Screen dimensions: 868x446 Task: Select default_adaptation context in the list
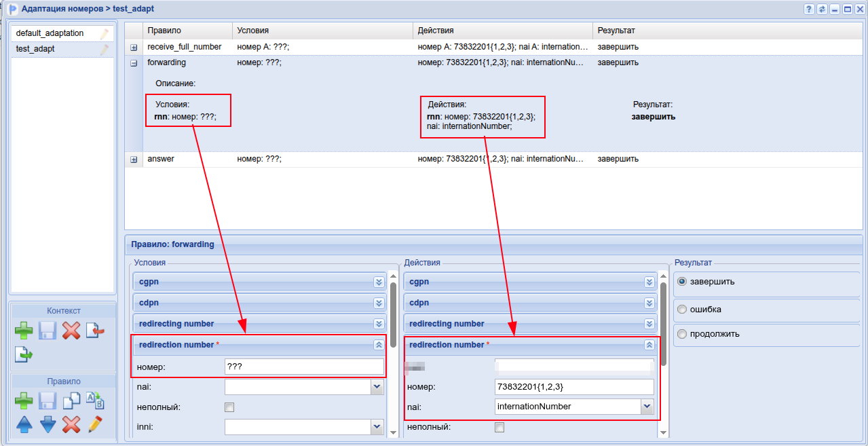click(50, 33)
